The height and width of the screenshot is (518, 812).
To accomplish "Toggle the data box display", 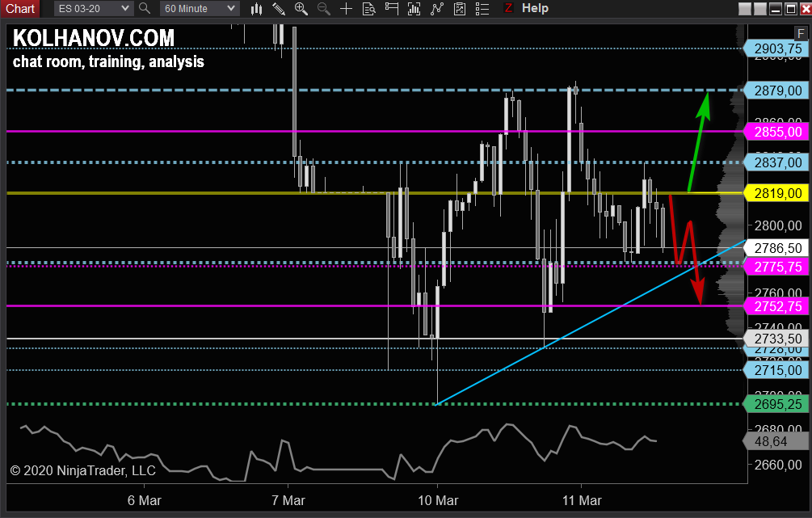I will [369, 9].
